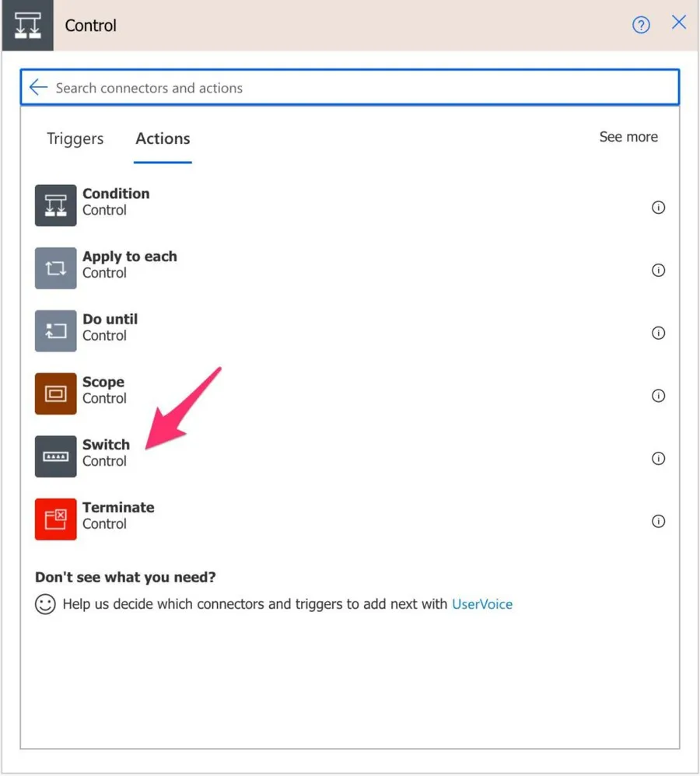Viewport: 700px width, 776px height.
Task: Select the Apply to each loop icon
Action: pyautogui.click(x=55, y=268)
